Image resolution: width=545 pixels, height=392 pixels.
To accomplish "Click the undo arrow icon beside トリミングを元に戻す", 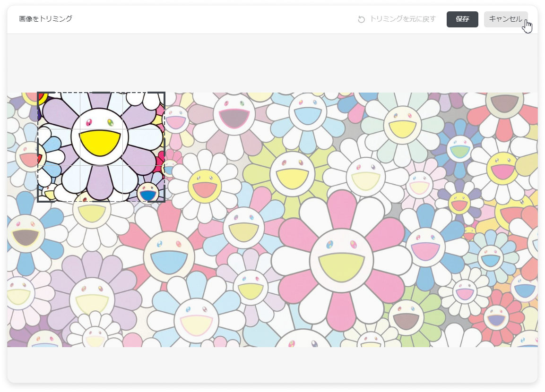I will (362, 19).
